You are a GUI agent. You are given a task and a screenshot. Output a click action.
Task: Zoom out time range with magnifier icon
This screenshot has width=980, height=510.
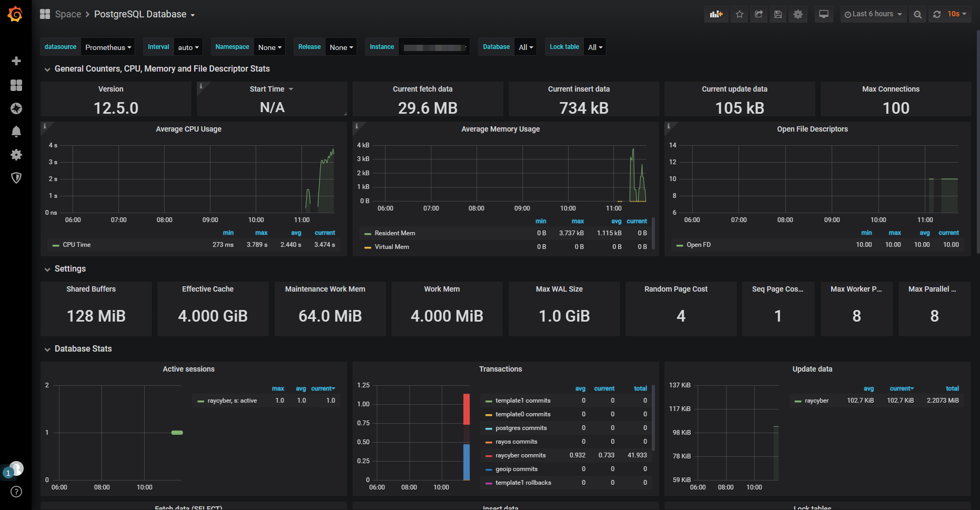pos(917,14)
